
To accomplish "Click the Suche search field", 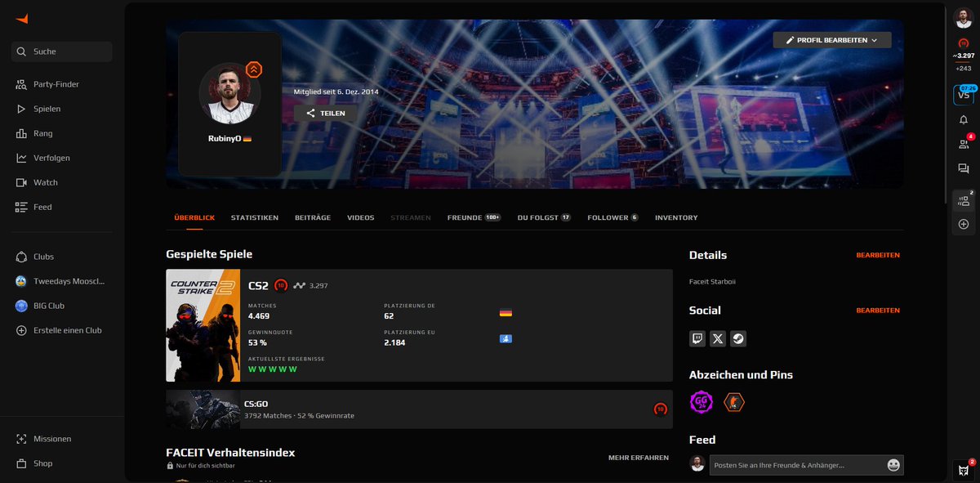I will [62, 51].
